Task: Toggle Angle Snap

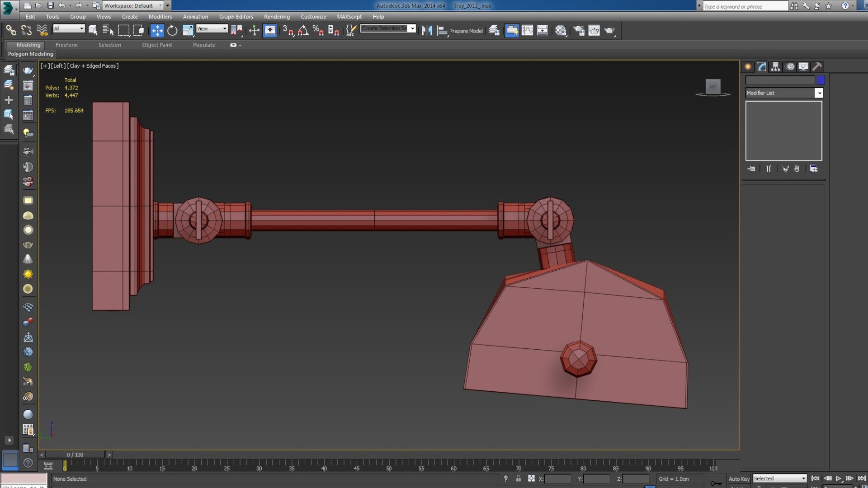Action: click(303, 30)
